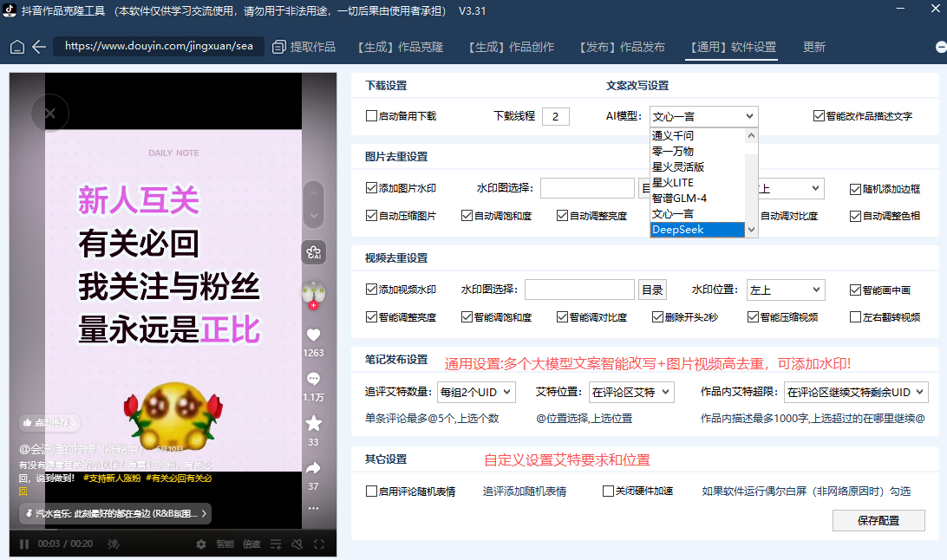947x560 pixels.
Task: Open the 汽水音乐 music track link
Action: click(x=115, y=513)
